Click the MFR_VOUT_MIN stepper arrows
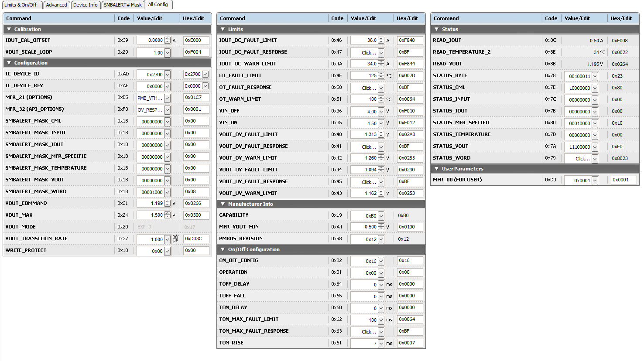 (x=381, y=227)
